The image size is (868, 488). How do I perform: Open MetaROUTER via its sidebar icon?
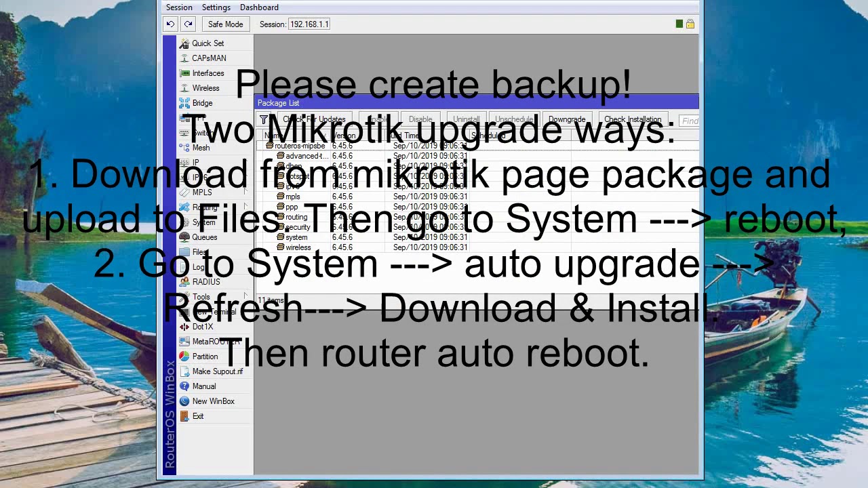point(184,342)
